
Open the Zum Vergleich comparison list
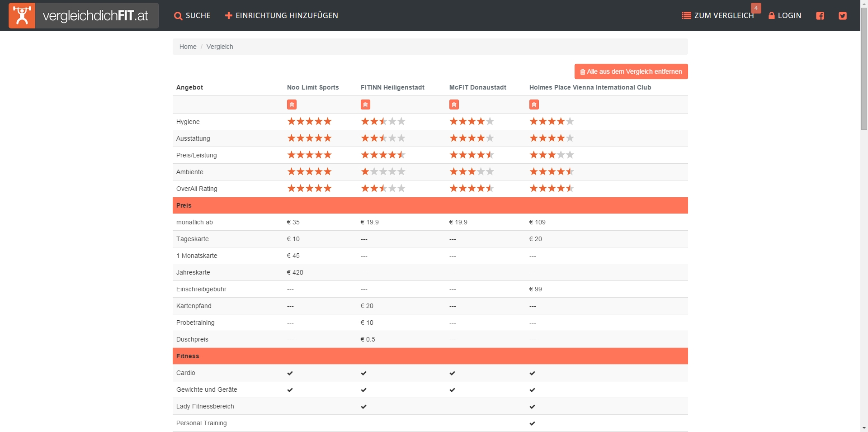point(718,16)
